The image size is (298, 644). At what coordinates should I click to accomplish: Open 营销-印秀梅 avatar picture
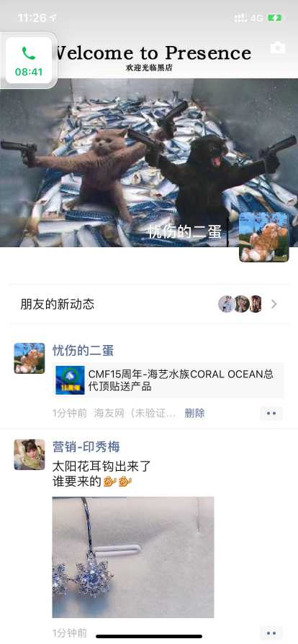click(x=30, y=455)
